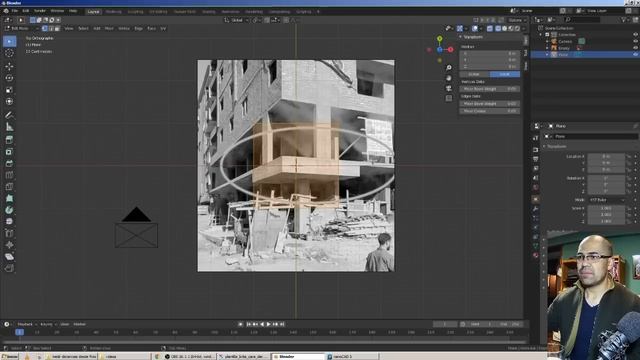
Task: Open the Vertex menu in viewport header
Action: pyautogui.click(x=124, y=29)
